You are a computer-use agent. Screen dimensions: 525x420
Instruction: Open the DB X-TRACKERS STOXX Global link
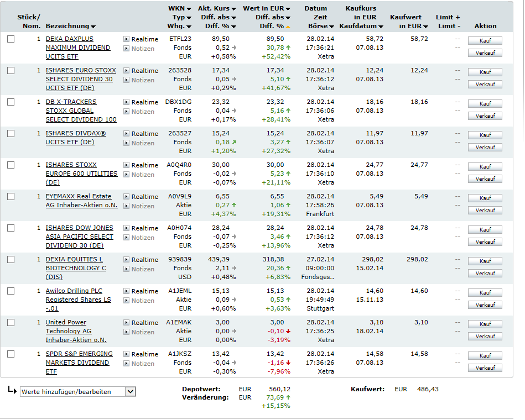(x=71, y=102)
